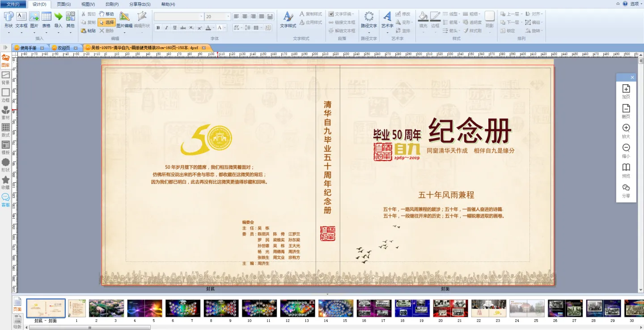Screen dimensions: 644x330
Task: Open 预览 book preview
Action: coord(626,171)
